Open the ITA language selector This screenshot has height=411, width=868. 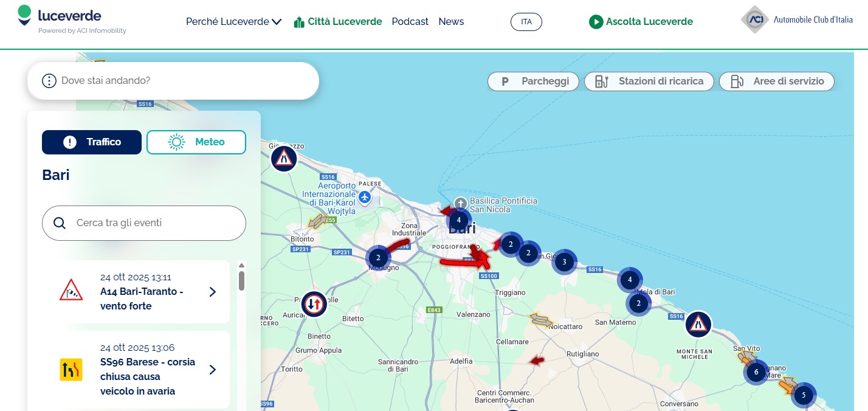pyautogui.click(x=526, y=22)
